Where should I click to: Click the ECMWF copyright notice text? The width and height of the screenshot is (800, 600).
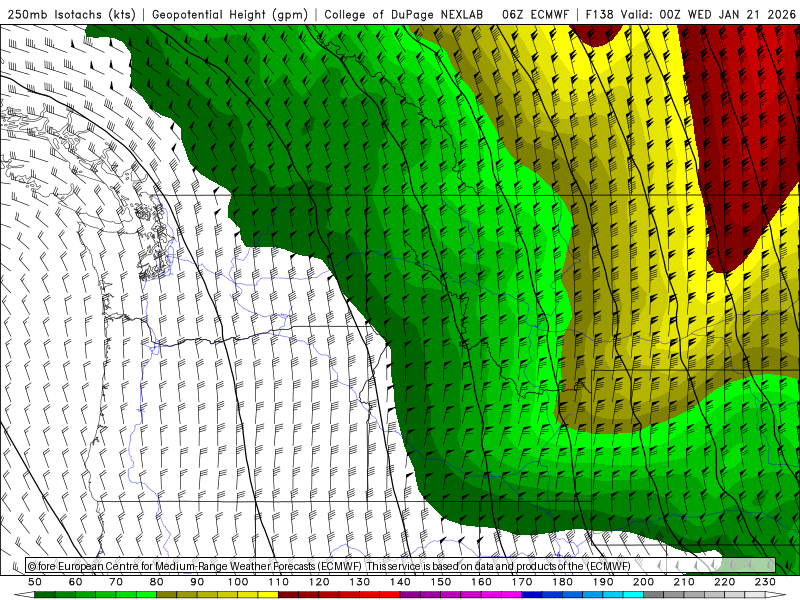[329, 566]
